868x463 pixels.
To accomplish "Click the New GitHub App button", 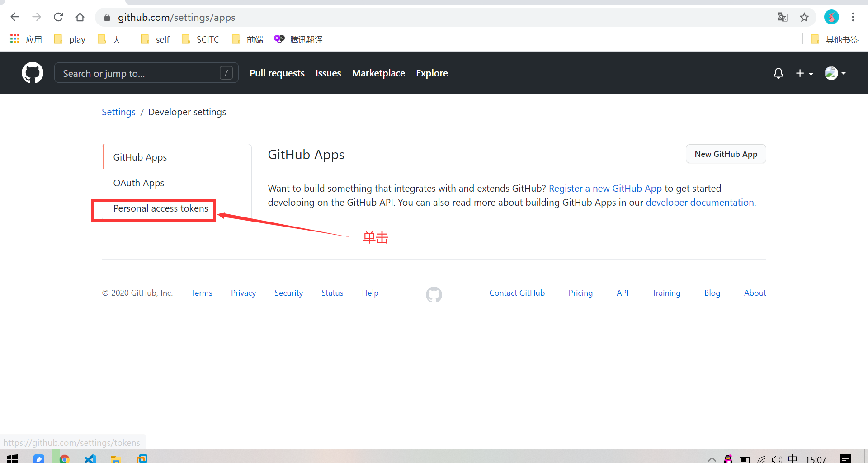I will [x=725, y=154].
